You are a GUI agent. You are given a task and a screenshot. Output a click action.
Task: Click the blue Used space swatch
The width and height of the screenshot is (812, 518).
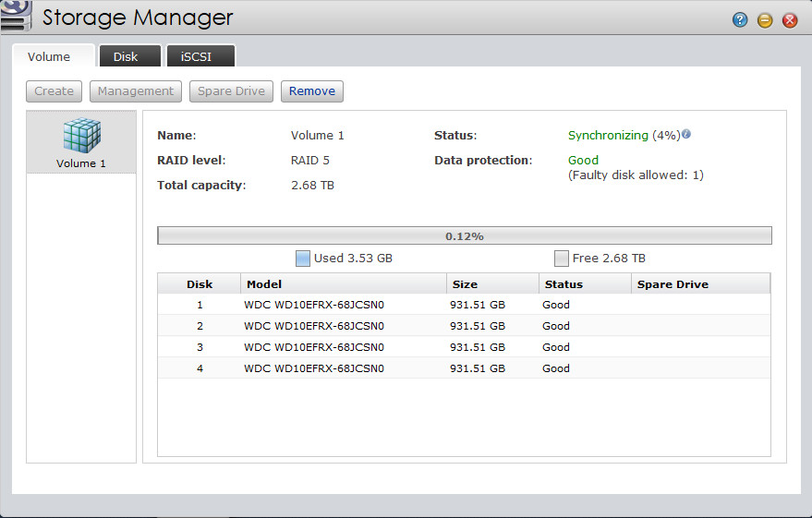(303, 259)
